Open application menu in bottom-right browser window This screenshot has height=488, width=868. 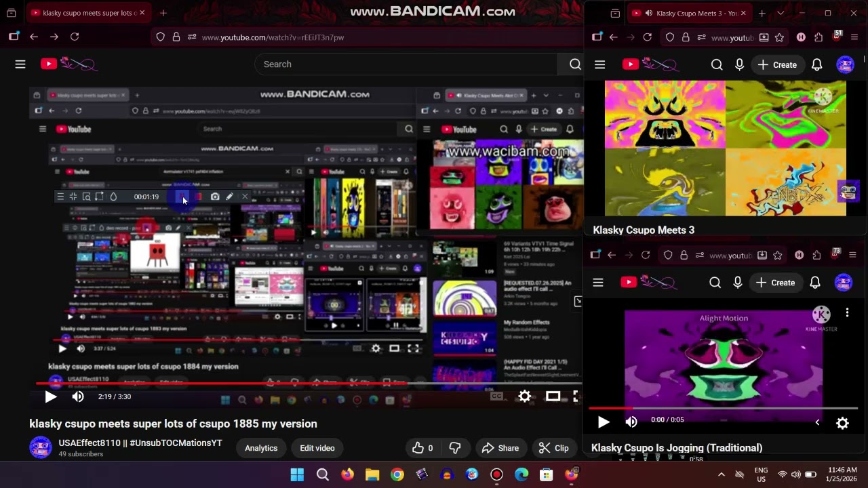(x=852, y=256)
